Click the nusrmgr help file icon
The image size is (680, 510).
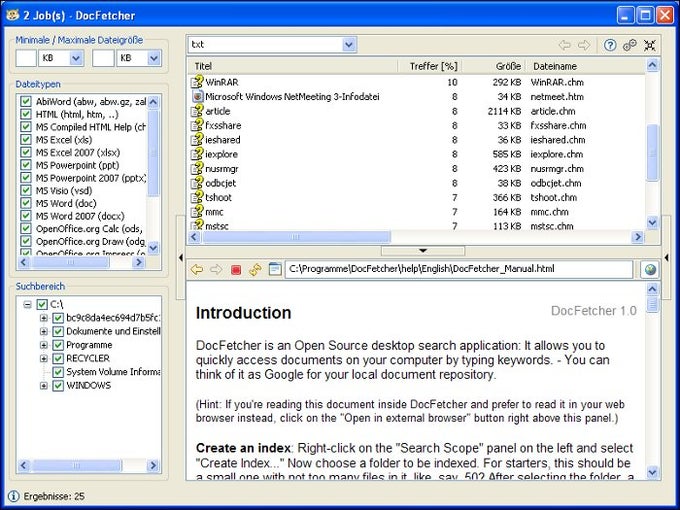197,168
